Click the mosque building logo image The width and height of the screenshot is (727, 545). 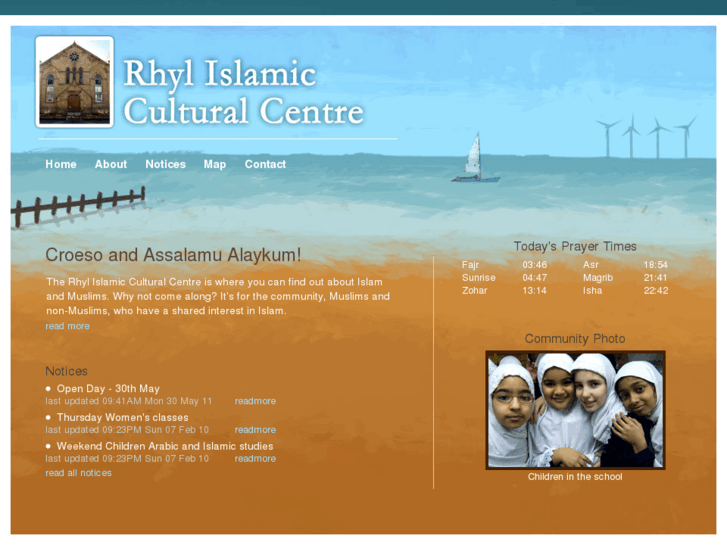[x=75, y=82]
